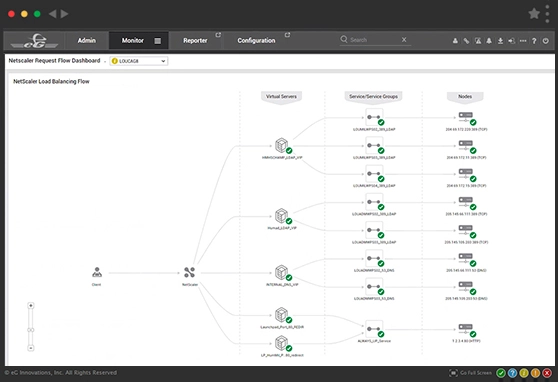Click the yellow minor status indicator
Image resolution: width=558 pixels, height=382 pixels.
coord(523,373)
